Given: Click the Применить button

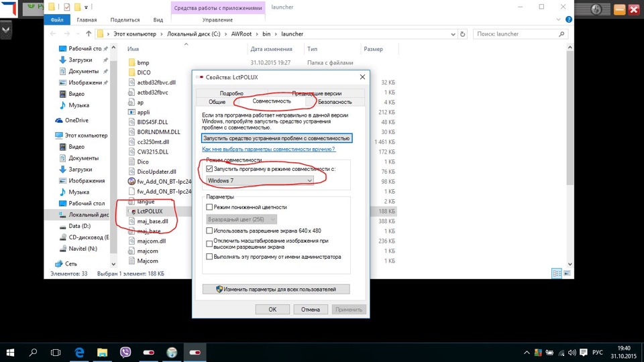Looking at the screenshot, I should coord(349,310).
